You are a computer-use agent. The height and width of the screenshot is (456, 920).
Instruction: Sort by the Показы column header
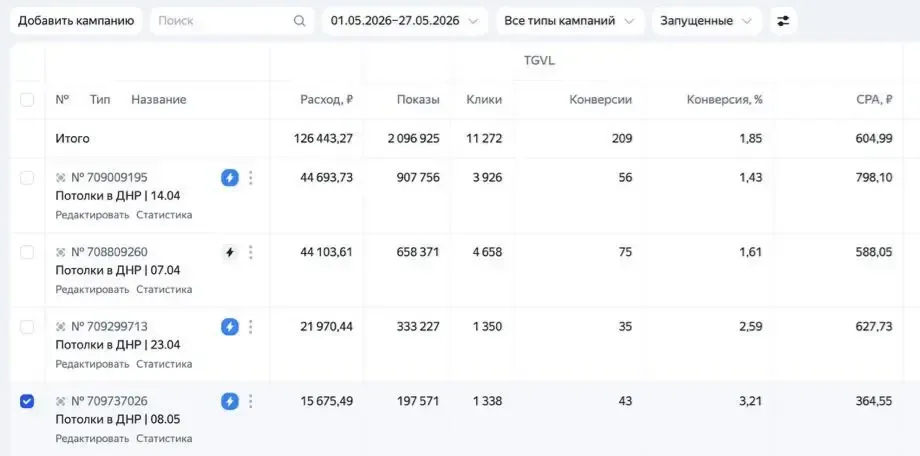(418, 100)
